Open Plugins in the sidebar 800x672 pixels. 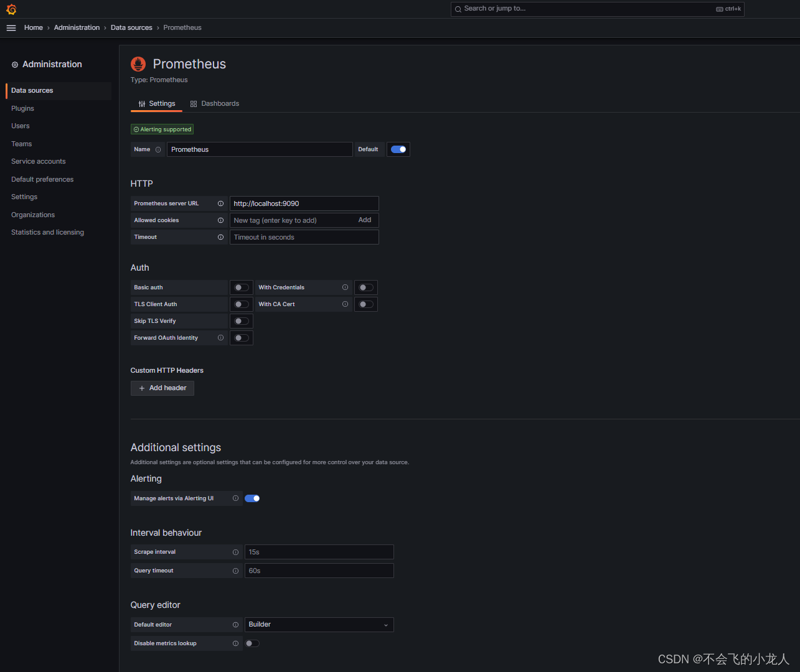click(22, 108)
